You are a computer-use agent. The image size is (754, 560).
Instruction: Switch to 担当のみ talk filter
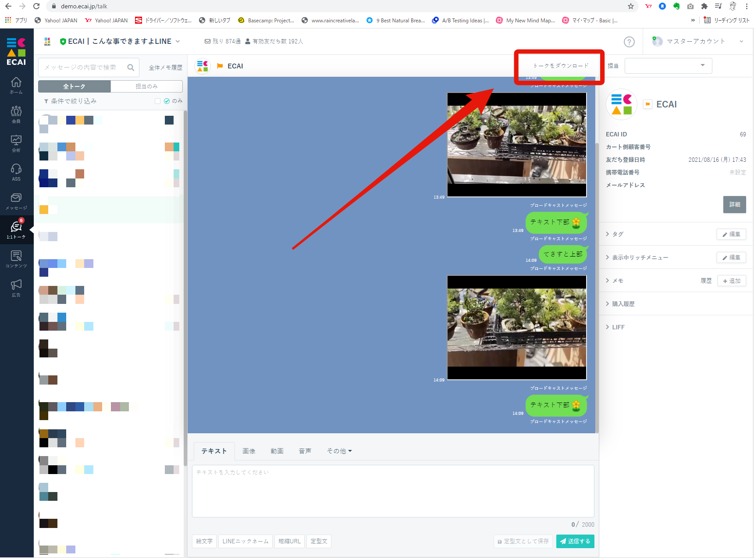[x=146, y=86]
